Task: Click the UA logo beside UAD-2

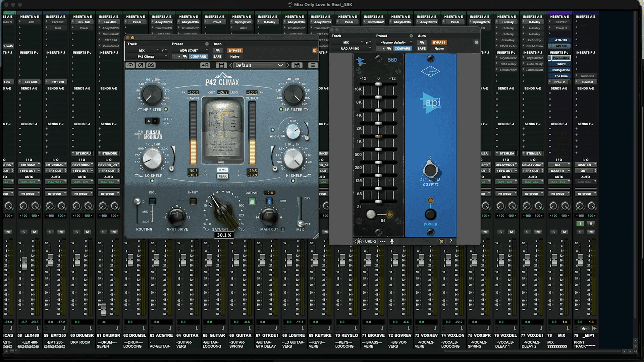Action: (x=358, y=241)
